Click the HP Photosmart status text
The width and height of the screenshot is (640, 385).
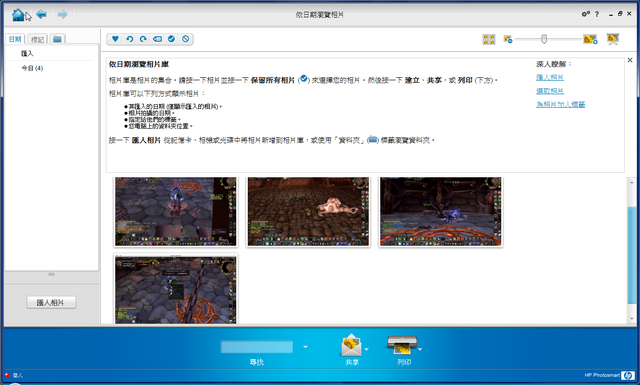coord(602,375)
